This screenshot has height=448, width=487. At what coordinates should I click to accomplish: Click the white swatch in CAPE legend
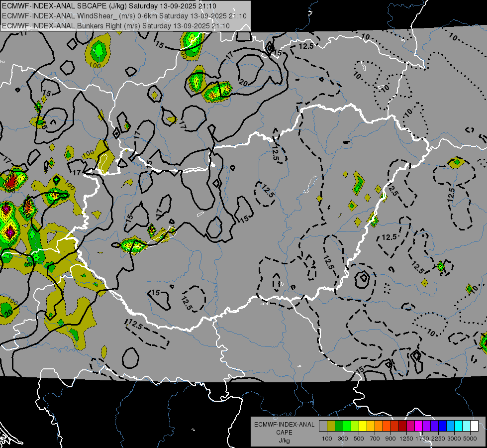tap(475, 426)
